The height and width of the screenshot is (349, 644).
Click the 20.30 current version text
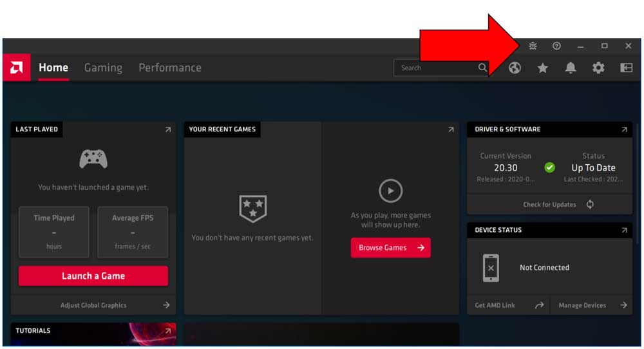point(506,168)
